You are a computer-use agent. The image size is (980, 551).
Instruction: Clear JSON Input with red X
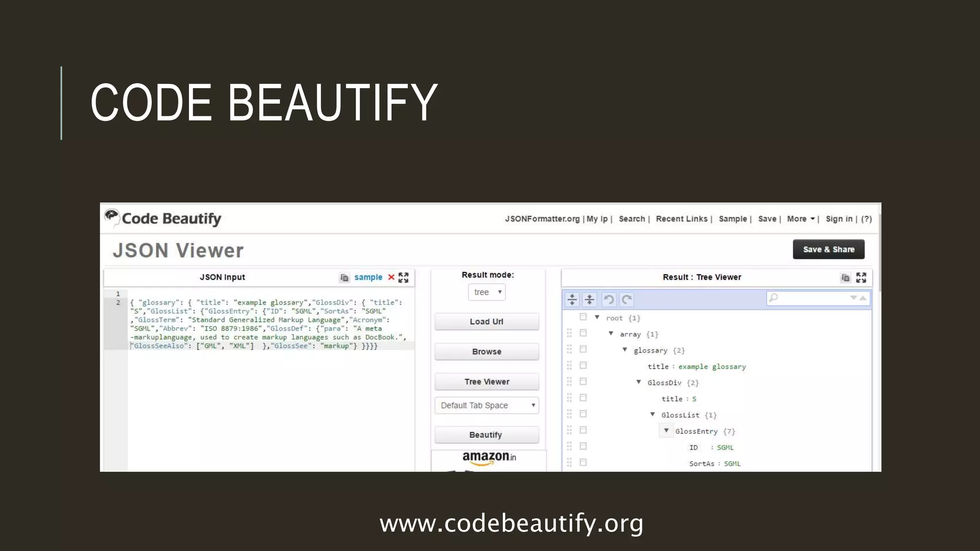coord(391,277)
